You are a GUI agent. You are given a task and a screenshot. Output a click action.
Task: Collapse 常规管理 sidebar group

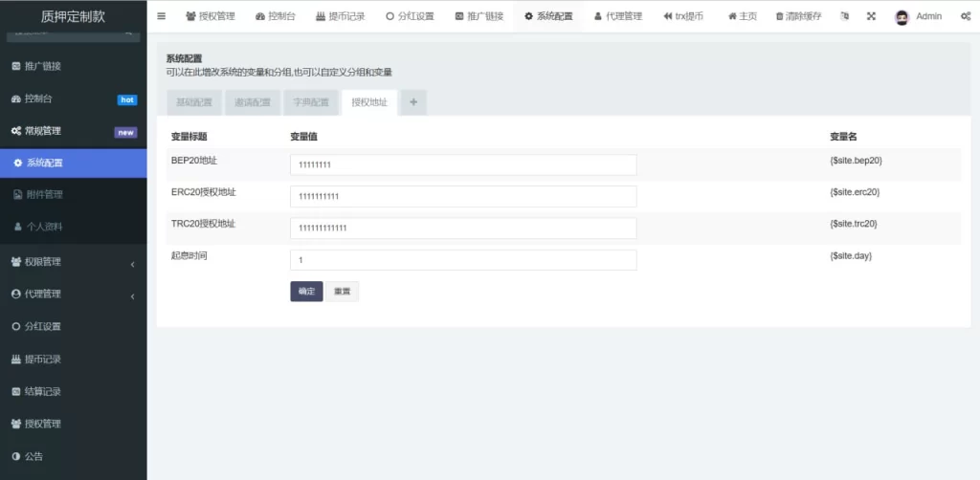tap(73, 131)
